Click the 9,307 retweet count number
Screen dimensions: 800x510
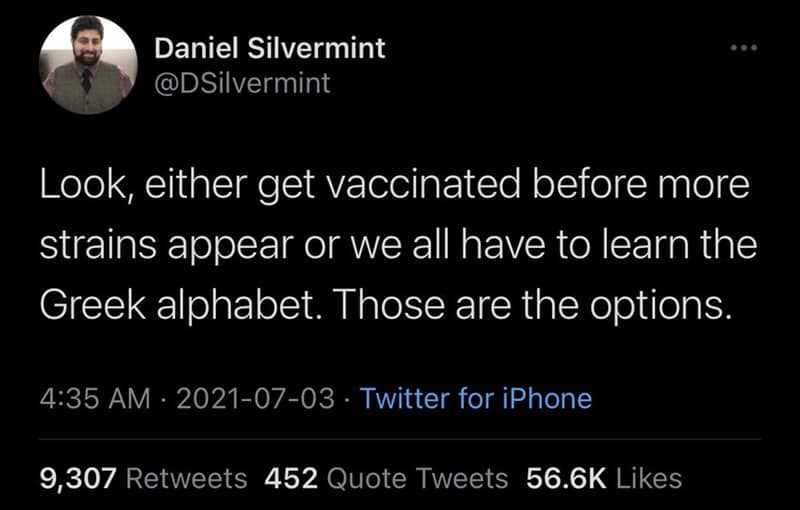tap(79, 478)
